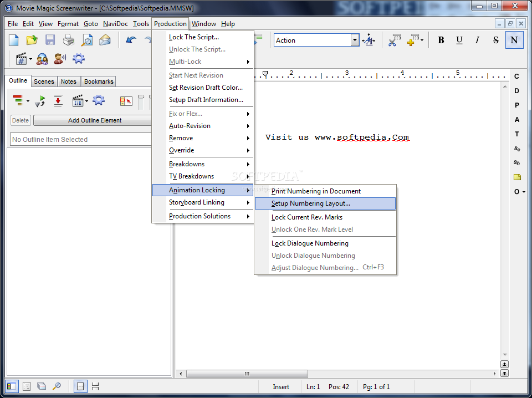Click the ruler indent marker
This screenshot has width=532, height=398.
pyautogui.click(x=265, y=74)
